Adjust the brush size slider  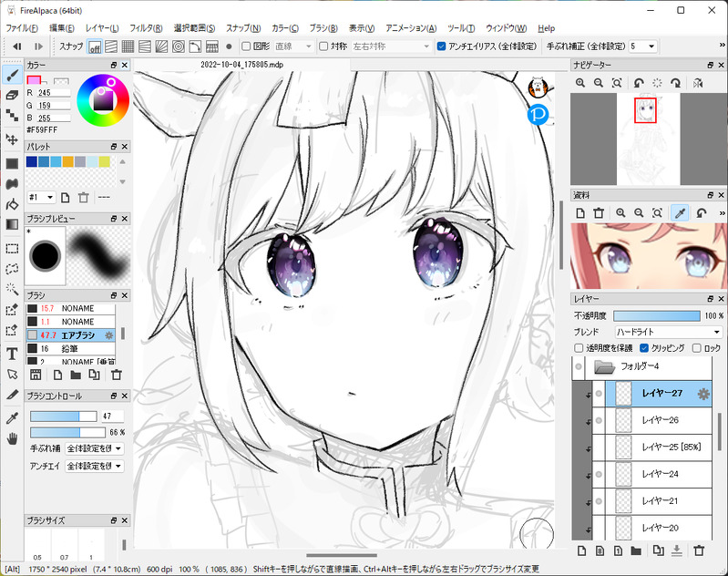pos(64,417)
